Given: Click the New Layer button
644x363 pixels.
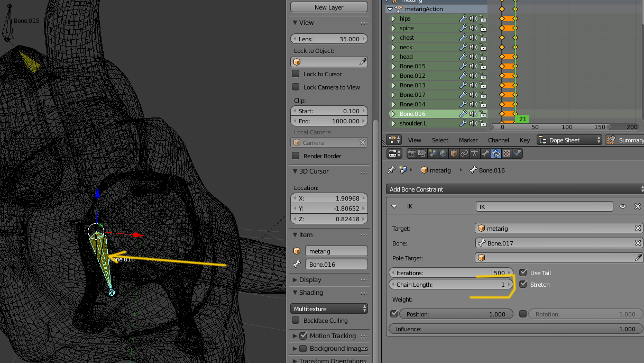Looking at the screenshot, I should (x=329, y=7).
